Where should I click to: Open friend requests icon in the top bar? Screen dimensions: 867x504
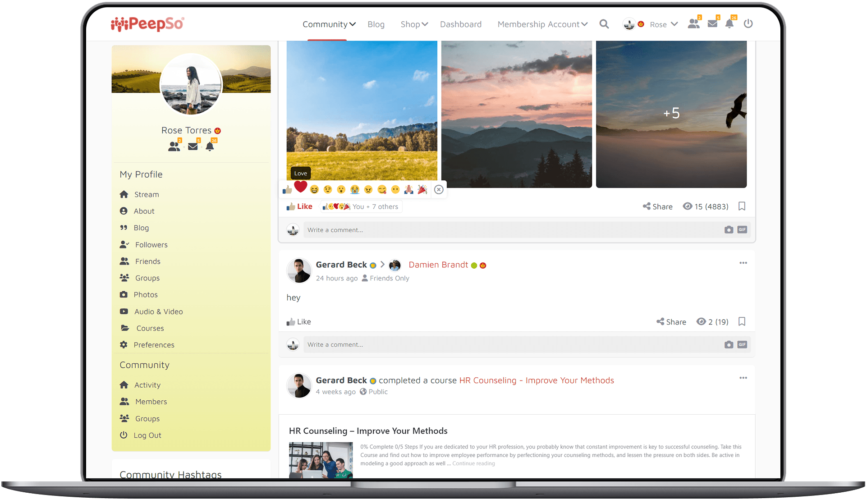click(694, 23)
